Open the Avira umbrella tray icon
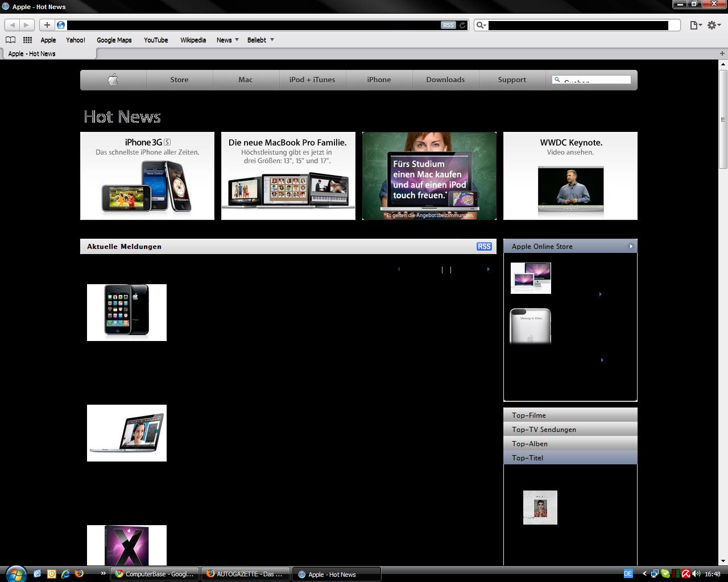The width and height of the screenshot is (728, 582). click(x=686, y=574)
